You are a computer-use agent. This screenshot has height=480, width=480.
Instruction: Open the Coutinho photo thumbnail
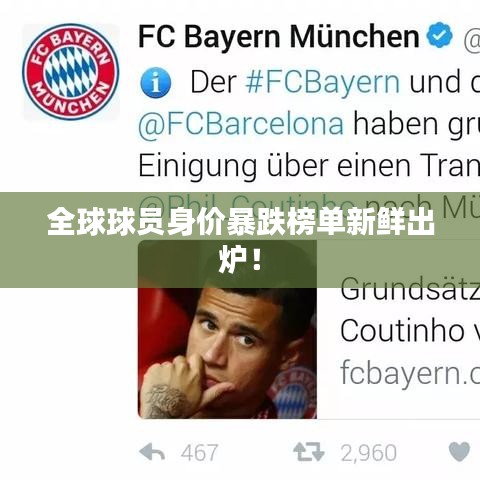227,329
